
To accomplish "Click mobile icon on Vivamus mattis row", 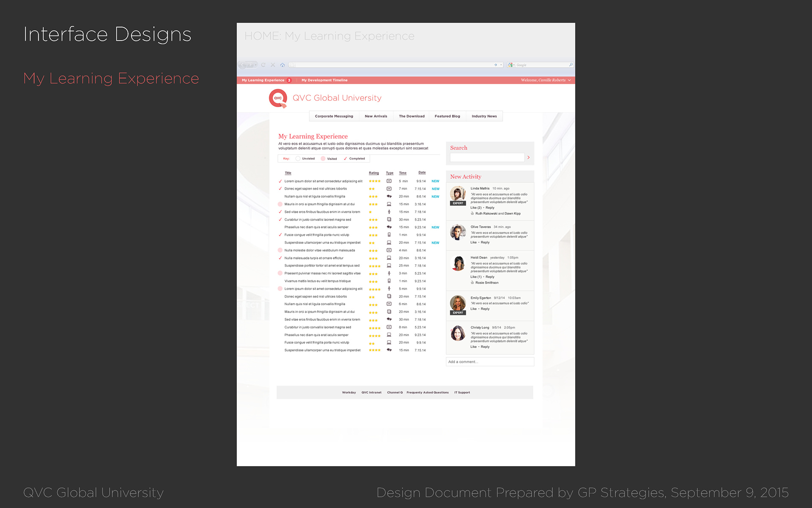I will [x=389, y=281].
